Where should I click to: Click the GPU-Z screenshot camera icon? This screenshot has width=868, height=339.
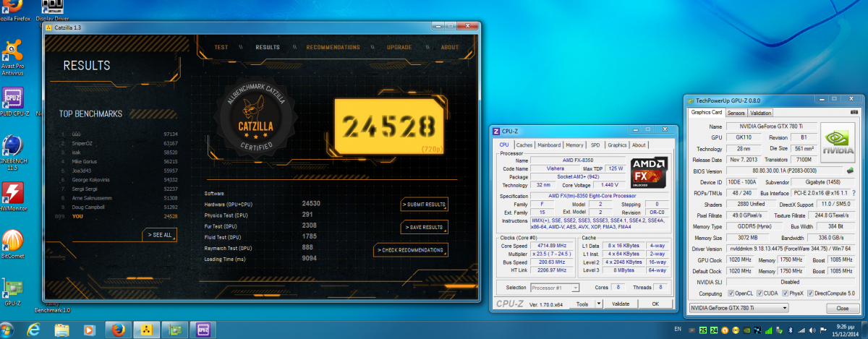tap(855, 112)
